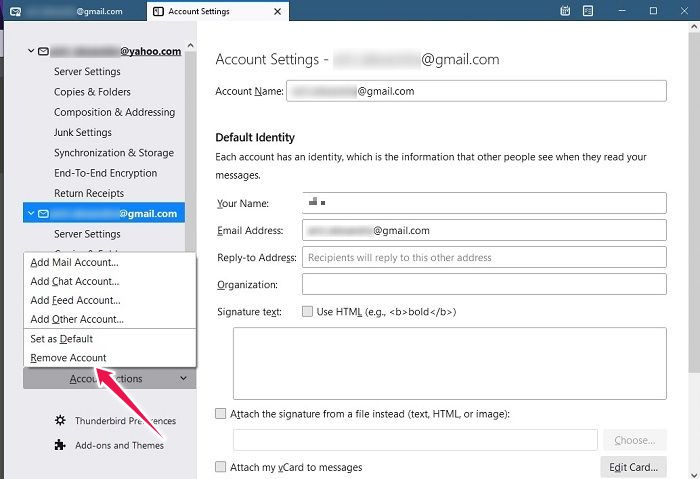Click the Account Name input field
700x479 pixels.
476,91
